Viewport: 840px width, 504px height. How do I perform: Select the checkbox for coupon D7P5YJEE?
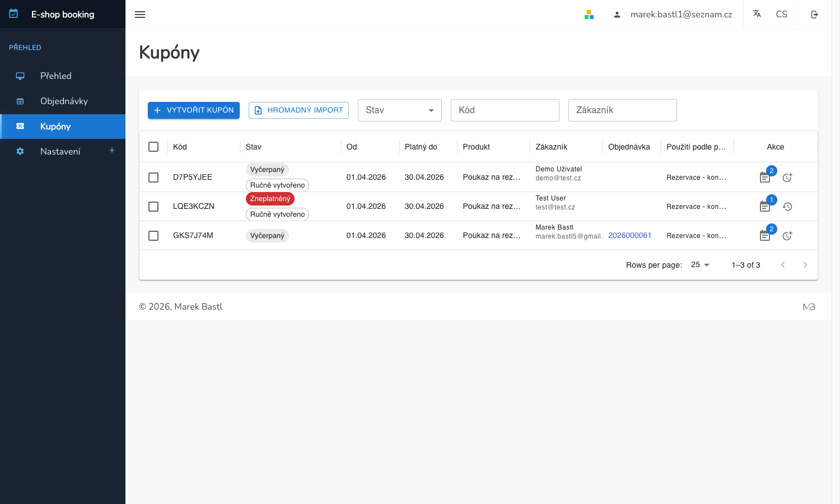[x=153, y=178]
